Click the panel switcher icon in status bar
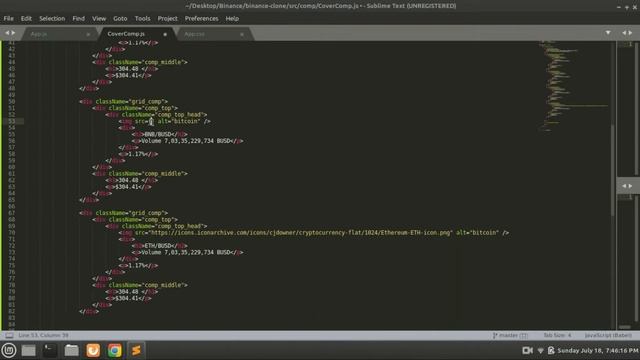The height and width of the screenshot is (360, 640). (x=9, y=336)
